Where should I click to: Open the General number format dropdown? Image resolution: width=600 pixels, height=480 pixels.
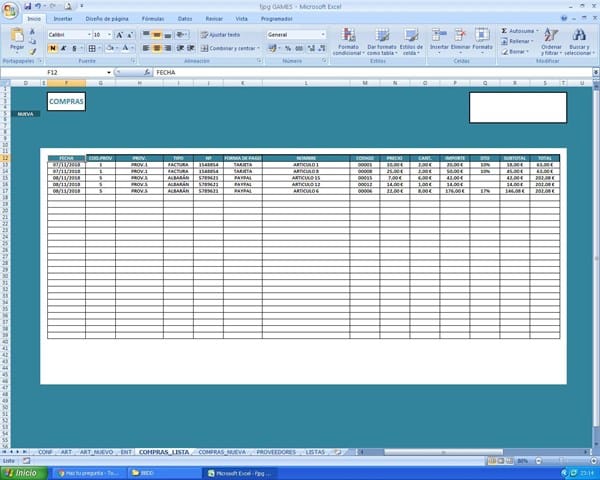323,35
